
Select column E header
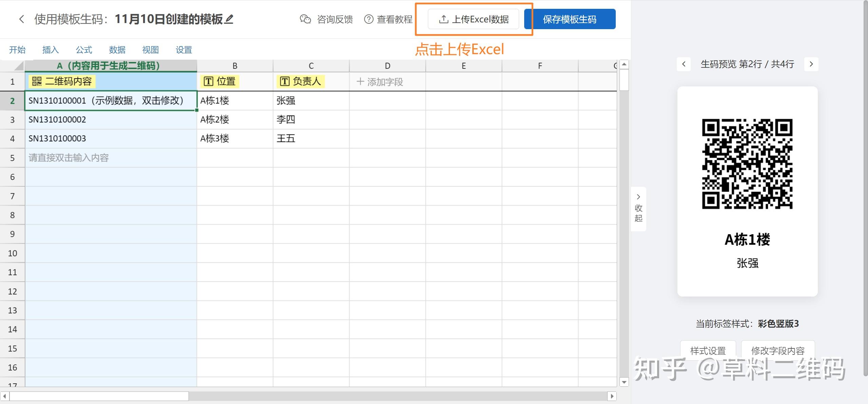click(x=464, y=66)
